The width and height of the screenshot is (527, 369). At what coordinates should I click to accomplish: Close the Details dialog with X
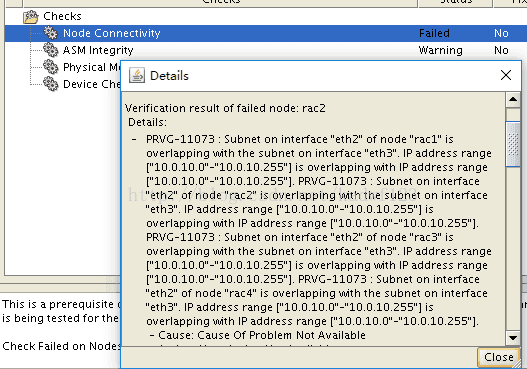pos(506,75)
